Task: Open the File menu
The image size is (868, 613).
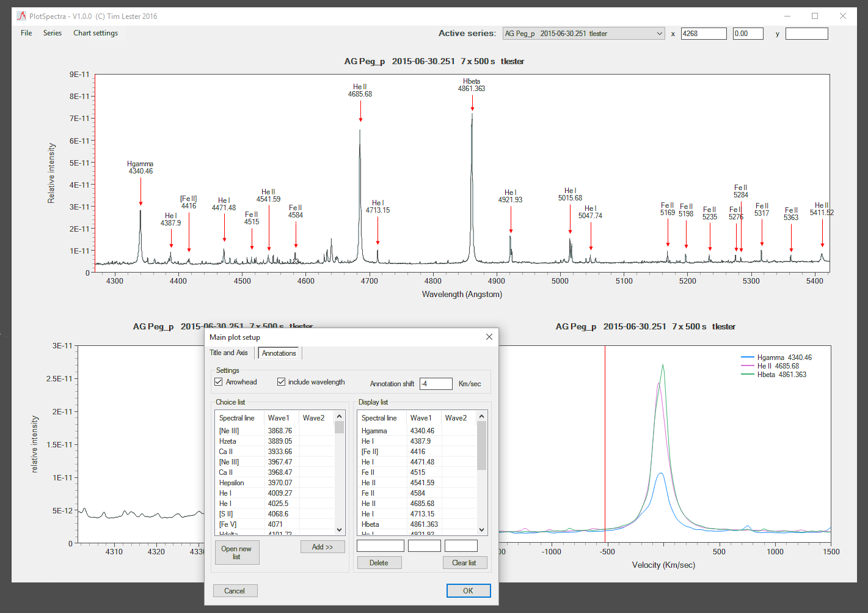Action: click(26, 33)
